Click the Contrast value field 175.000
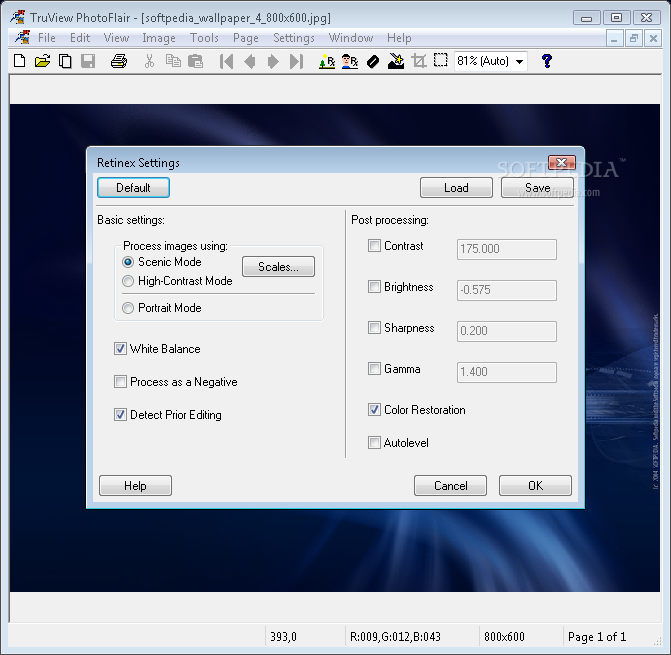The image size is (671, 655). tap(507, 249)
